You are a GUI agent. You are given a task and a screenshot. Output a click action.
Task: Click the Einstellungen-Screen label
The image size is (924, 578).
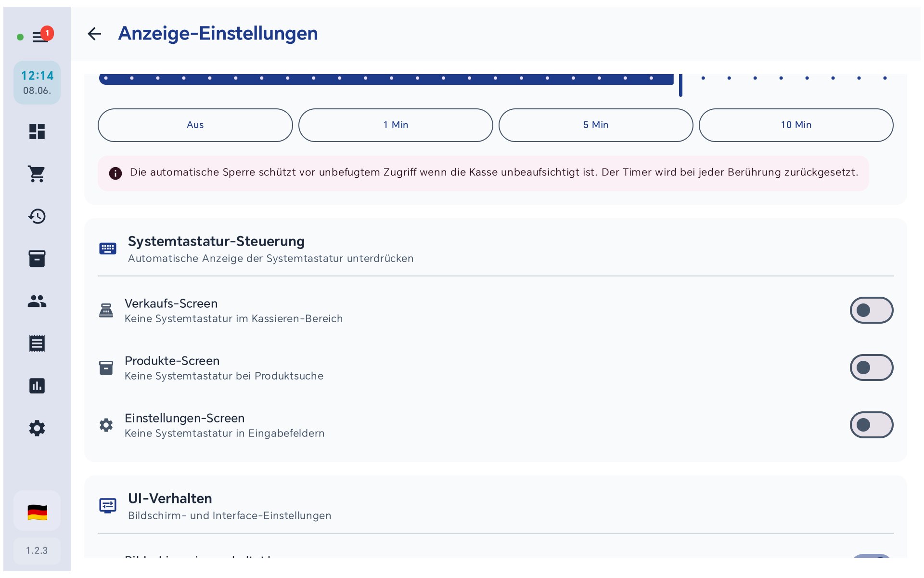click(x=184, y=418)
